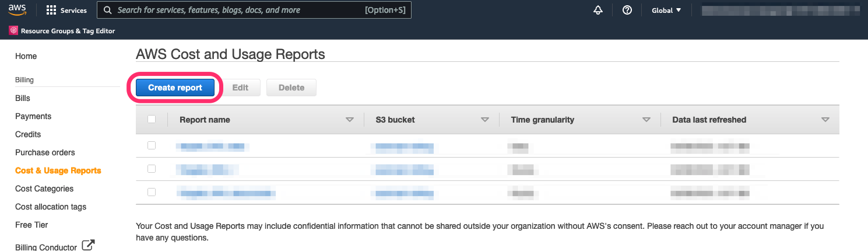The height and width of the screenshot is (251, 868).
Task: Open the second report name link
Action: (x=207, y=169)
